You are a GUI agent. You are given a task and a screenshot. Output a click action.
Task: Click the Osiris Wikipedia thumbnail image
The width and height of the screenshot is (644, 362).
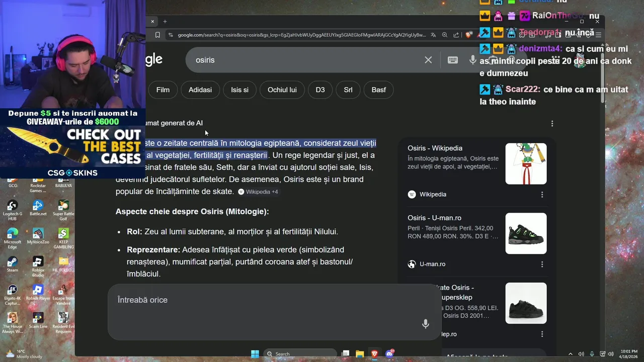526,163
